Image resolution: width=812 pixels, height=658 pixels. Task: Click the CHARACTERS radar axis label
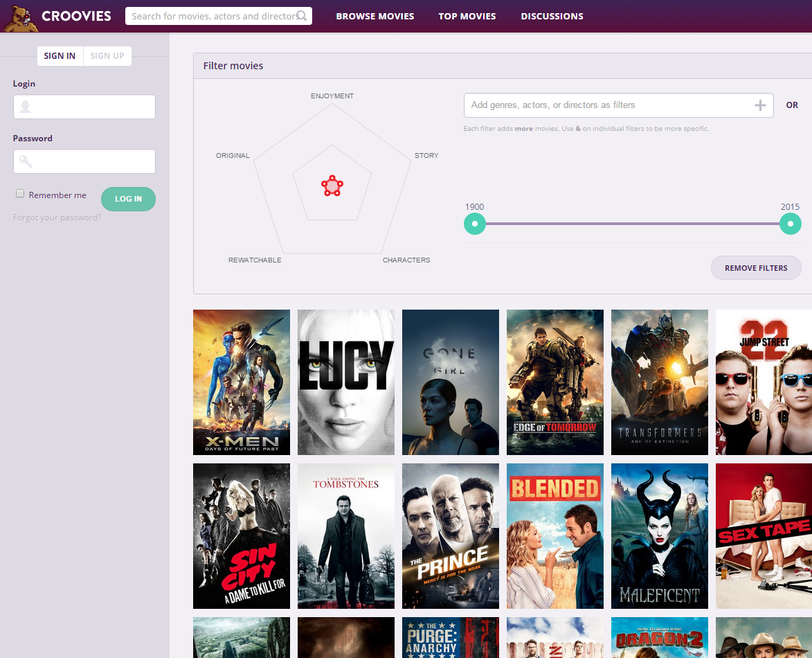click(406, 260)
